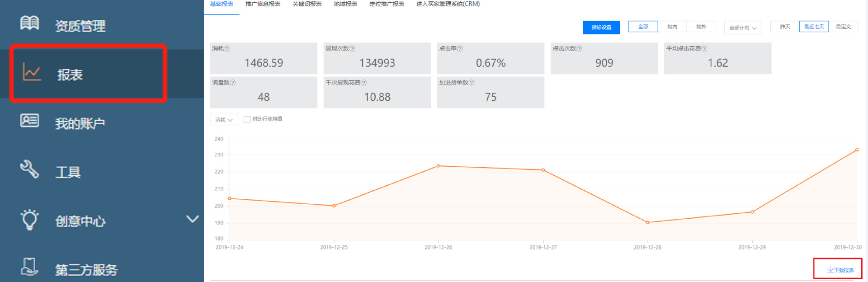868x282 pixels.
Task: Click the 创意中心 lightbulb icon
Action: pyautogui.click(x=30, y=219)
